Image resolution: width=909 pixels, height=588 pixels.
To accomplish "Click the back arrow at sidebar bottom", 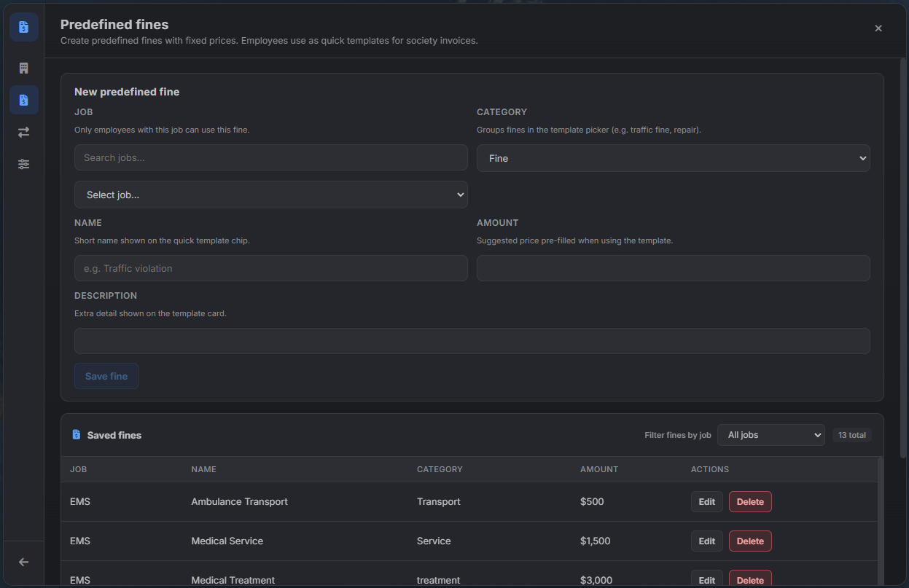I will (24, 562).
